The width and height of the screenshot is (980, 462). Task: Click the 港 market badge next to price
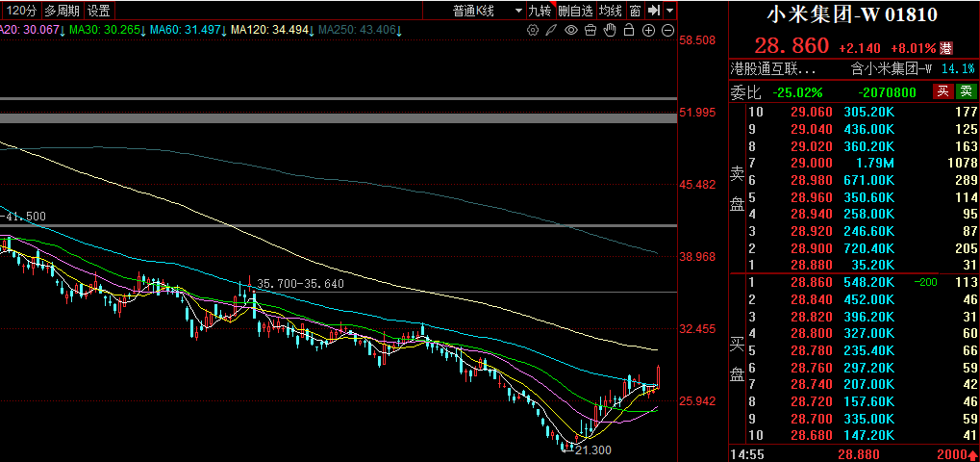[x=947, y=48]
